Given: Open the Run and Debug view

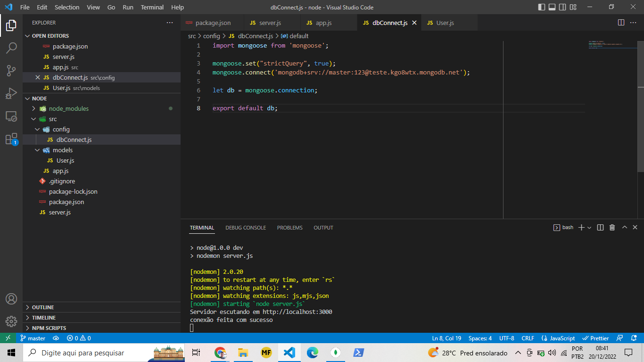Looking at the screenshot, I should click(11, 93).
